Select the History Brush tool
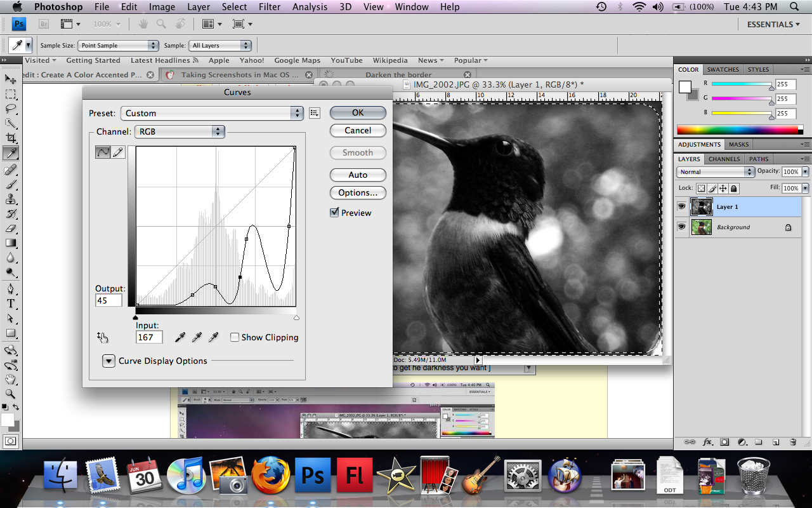812x508 pixels. [11, 214]
